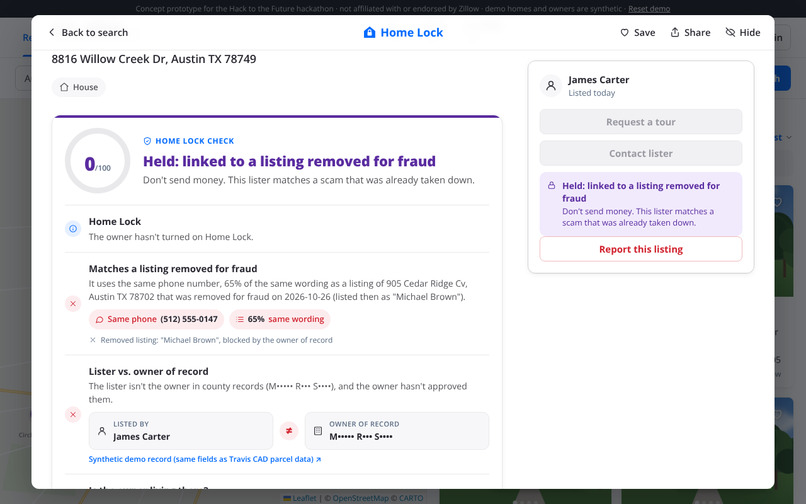Open the synthetic demo record link

(205, 459)
